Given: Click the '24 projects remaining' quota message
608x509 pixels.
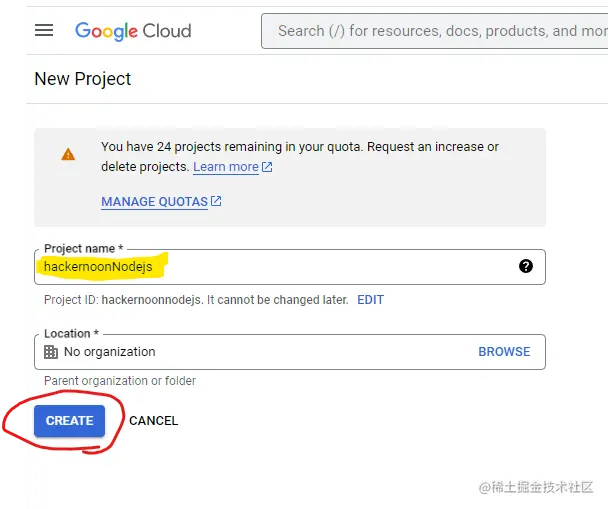Looking at the screenshot, I should pos(300,157).
